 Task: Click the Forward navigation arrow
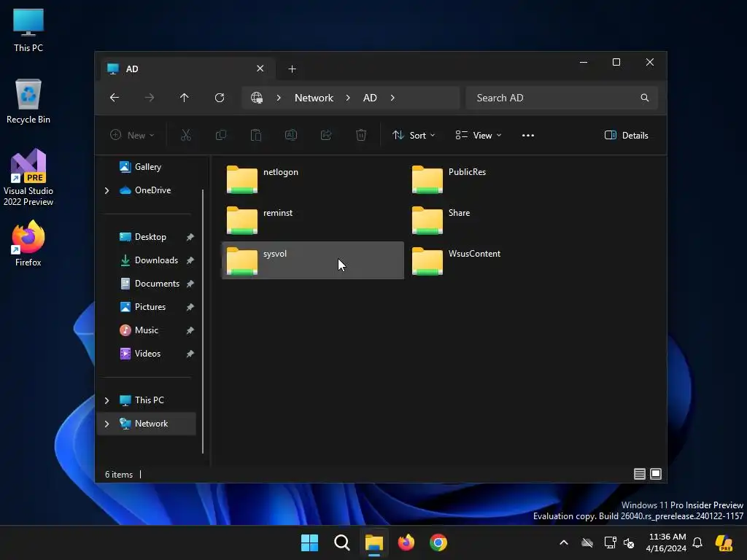(149, 98)
